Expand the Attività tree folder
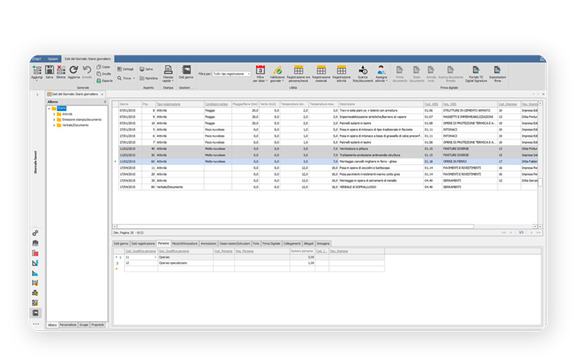Viewport: 576px width, 362px height. [x=54, y=114]
